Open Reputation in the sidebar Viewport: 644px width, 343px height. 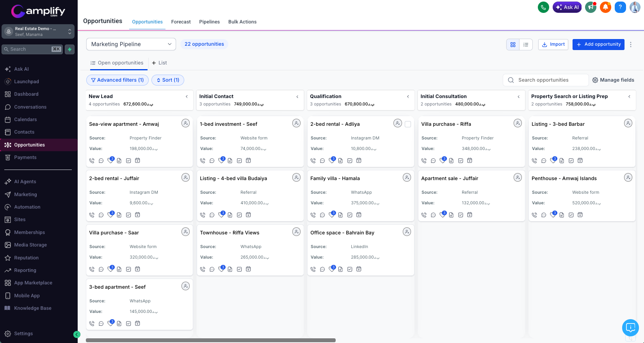(26, 258)
